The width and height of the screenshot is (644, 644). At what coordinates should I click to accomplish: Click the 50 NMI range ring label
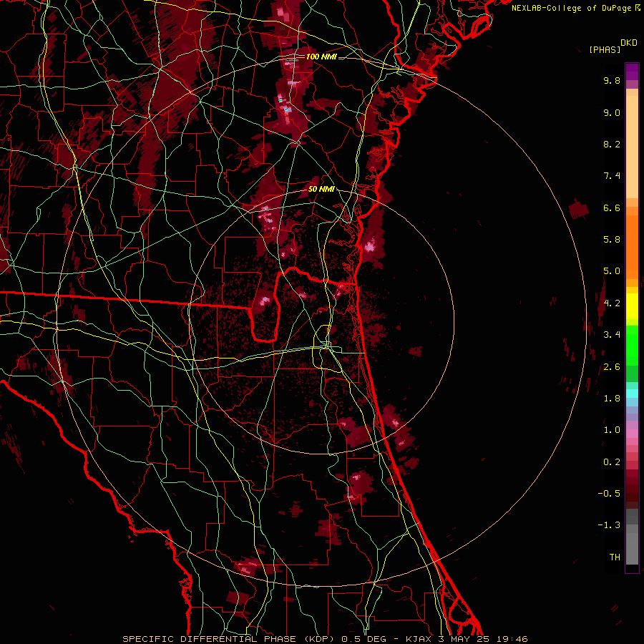[x=321, y=190]
